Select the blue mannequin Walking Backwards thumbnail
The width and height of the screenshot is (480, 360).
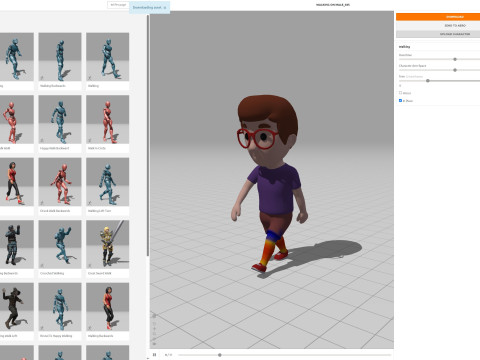60,57
